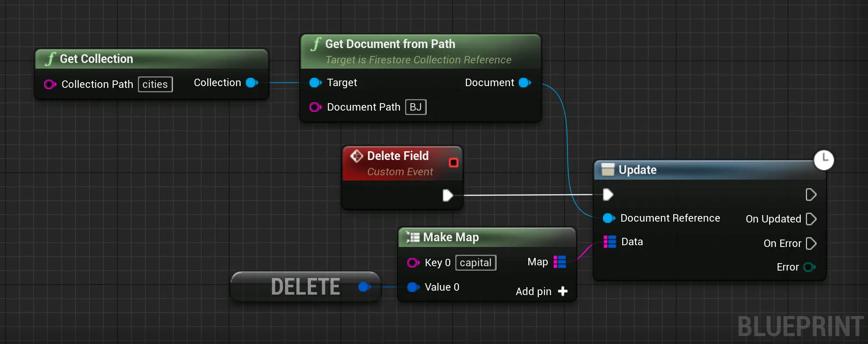Viewport: 868px width, 344px height.
Task: Click the Collection output pin on Get Collection
Action: pyautogui.click(x=252, y=83)
